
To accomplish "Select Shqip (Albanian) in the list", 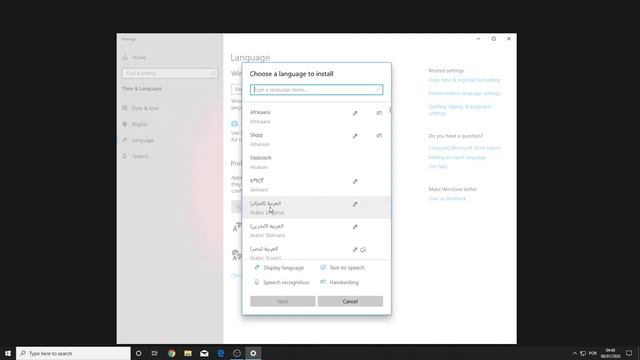I will point(316,139).
